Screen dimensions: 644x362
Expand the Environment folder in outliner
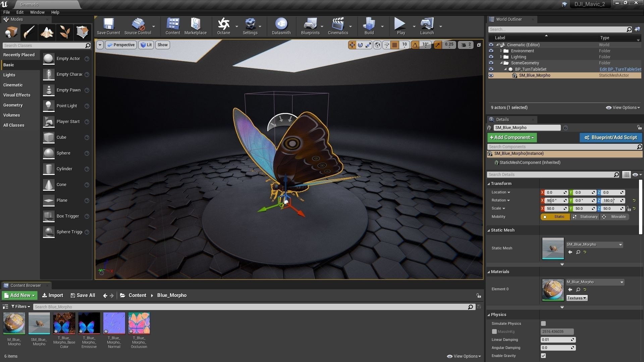click(501, 51)
